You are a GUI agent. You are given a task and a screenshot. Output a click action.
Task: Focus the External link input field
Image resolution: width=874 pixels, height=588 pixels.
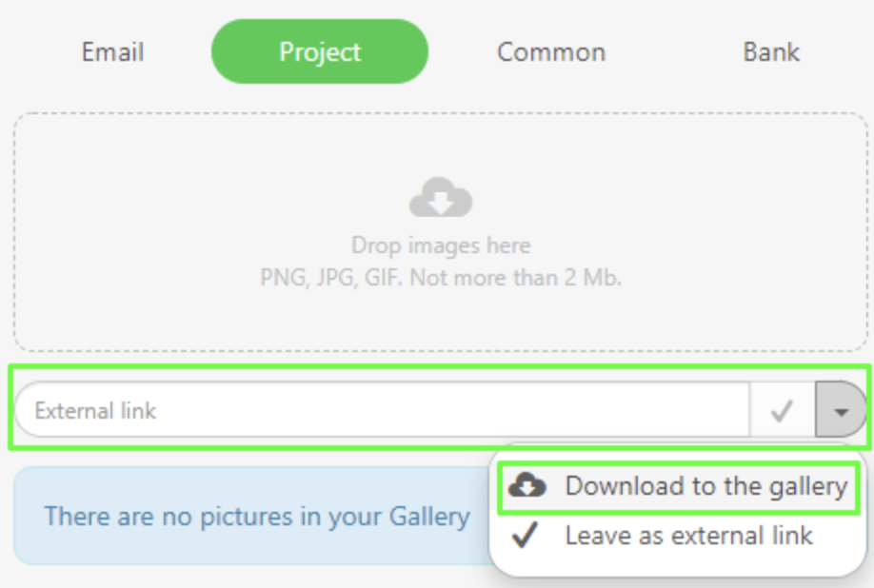[x=383, y=410]
